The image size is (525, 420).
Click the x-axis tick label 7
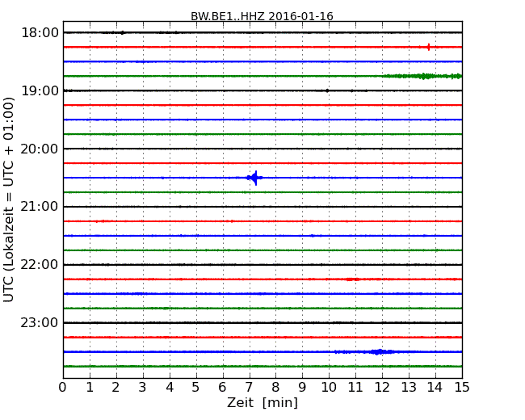(x=249, y=387)
